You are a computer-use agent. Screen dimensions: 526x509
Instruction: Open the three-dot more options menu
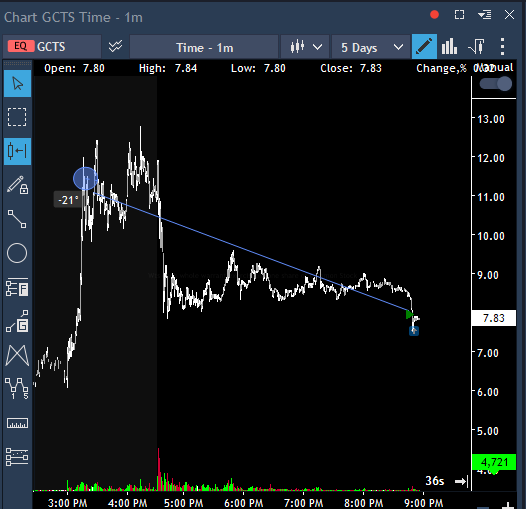502,46
